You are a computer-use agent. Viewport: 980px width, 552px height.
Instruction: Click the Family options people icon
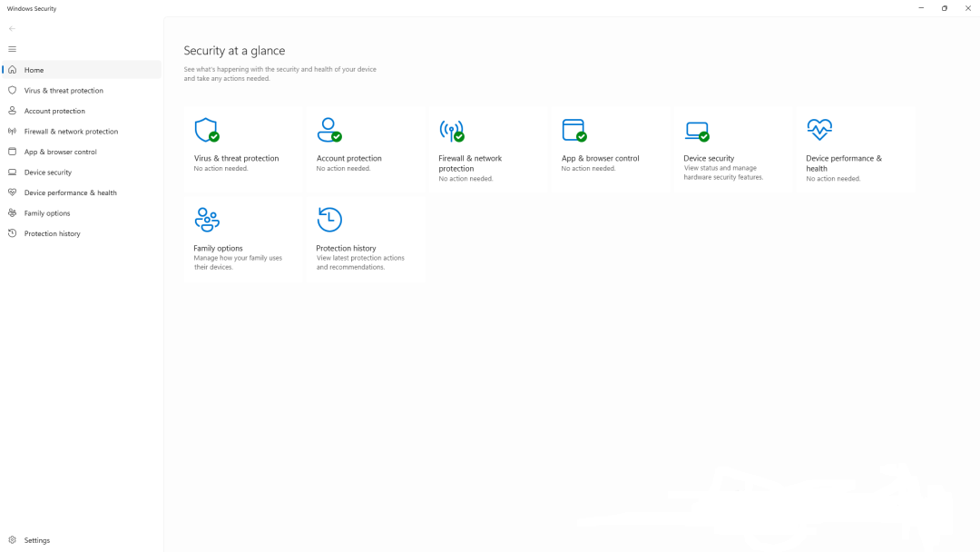[208, 219]
